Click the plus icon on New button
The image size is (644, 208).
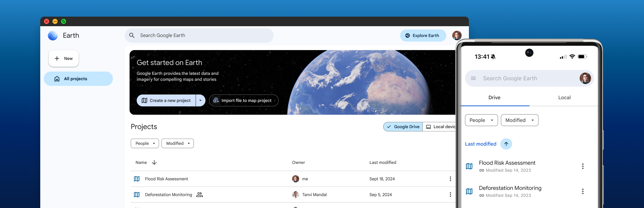[x=57, y=58]
